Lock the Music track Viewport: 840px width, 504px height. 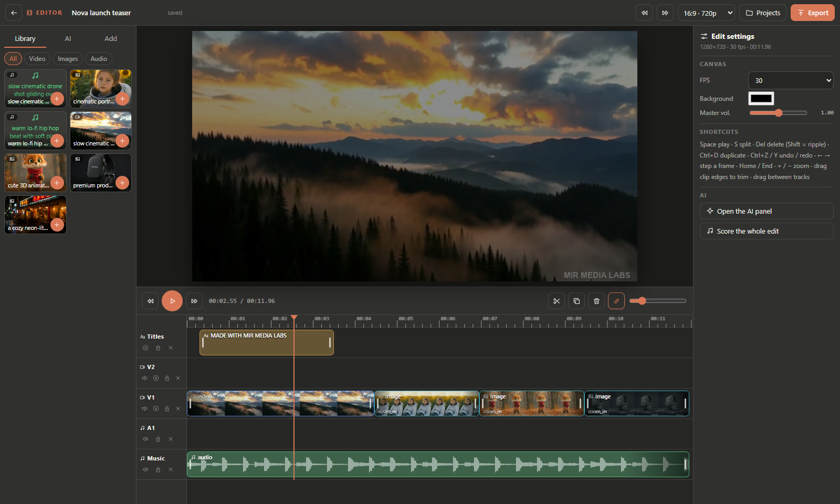pyautogui.click(x=158, y=469)
